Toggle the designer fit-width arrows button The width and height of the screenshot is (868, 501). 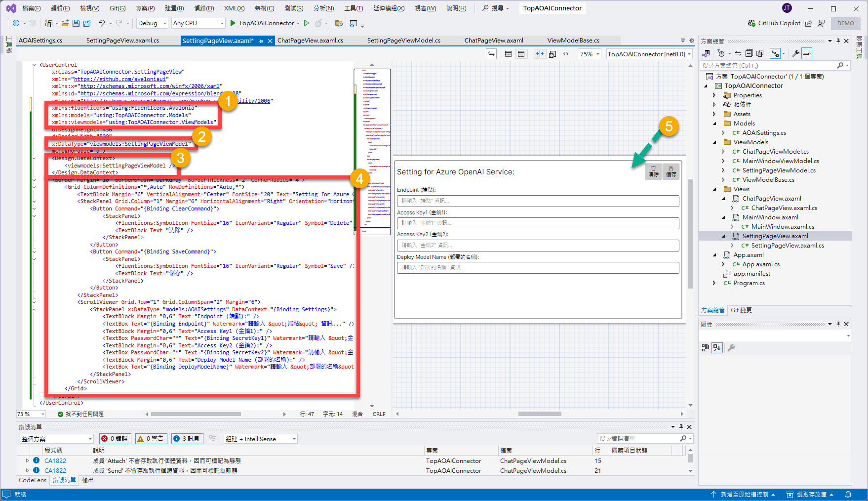[540, 54]
